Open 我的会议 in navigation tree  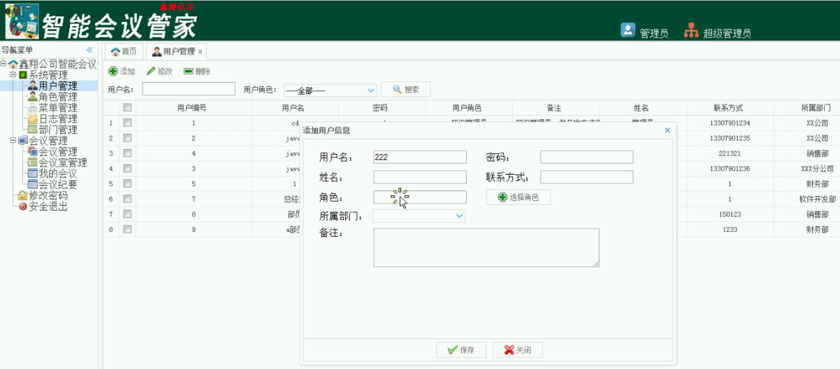tap(58, 174)
